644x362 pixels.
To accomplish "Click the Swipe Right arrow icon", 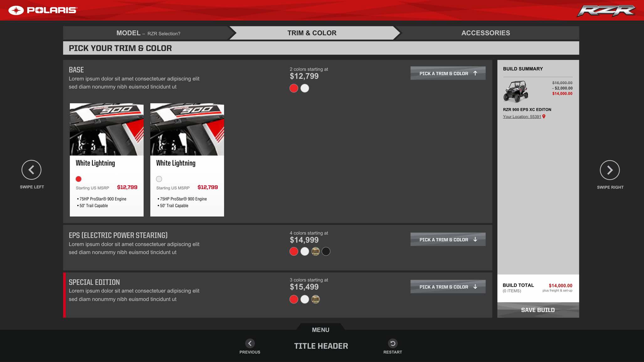I will 610,170.
